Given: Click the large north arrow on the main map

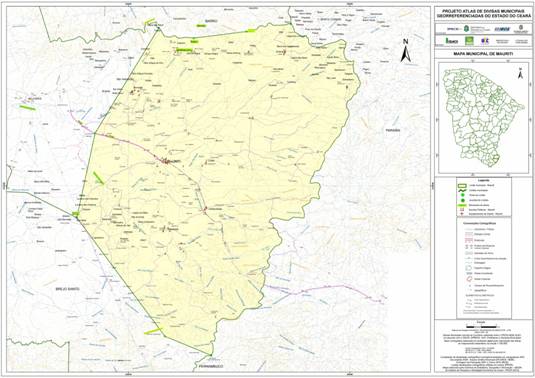Looking at the screenshot, I should (405, 50).
